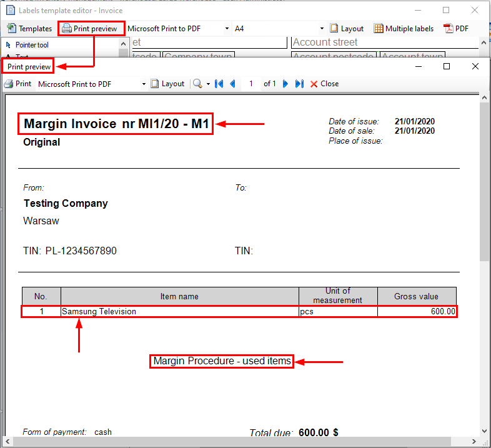Click the Account street field in the editor
The height and width of the screenshot is (448, 491).
click(385, 42)
